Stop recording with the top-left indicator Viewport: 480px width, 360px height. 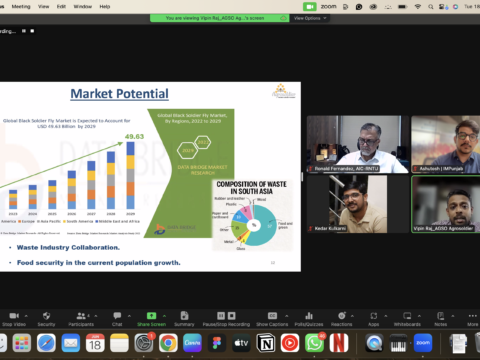pyautogui.click(x=32, y=31)
